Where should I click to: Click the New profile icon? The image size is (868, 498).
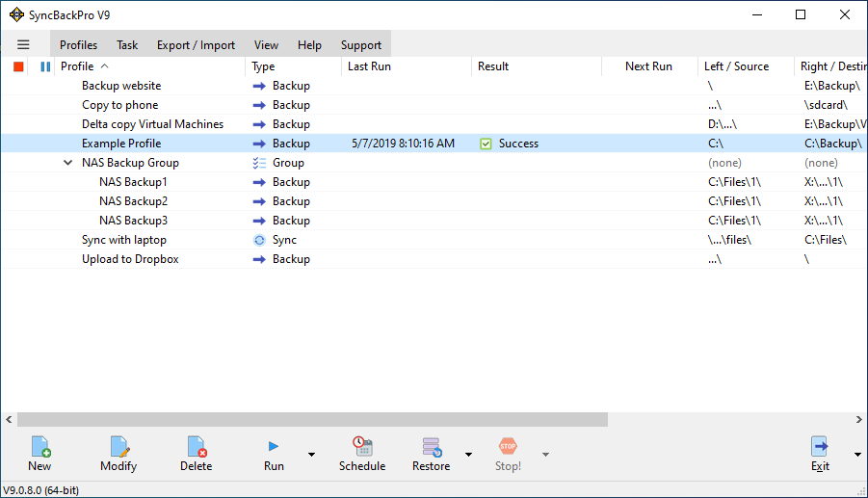click(x=40, y=447)
